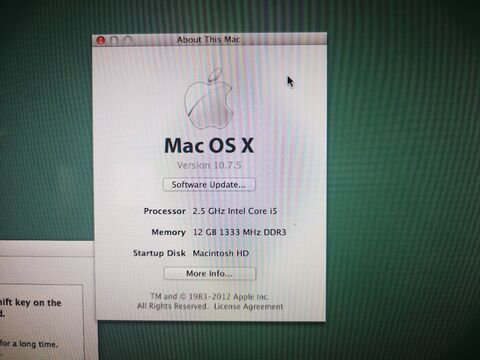This screenshot has height=360, width=480.
Task: Close the About This Mac window
Action: [101, 41]
